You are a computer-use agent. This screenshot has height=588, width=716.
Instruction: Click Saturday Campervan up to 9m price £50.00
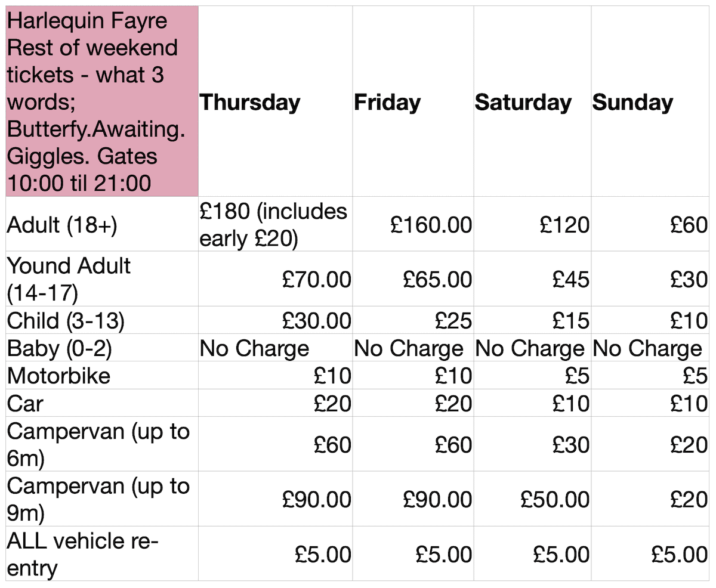point(532,499)
